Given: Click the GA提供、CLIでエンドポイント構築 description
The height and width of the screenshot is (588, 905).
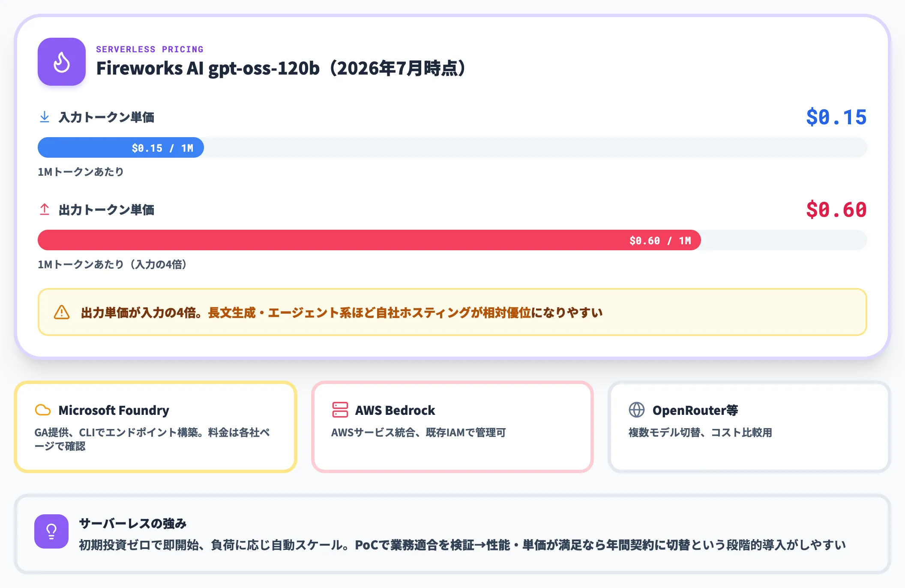Looking at the screenshot, I should click(153, 439).
